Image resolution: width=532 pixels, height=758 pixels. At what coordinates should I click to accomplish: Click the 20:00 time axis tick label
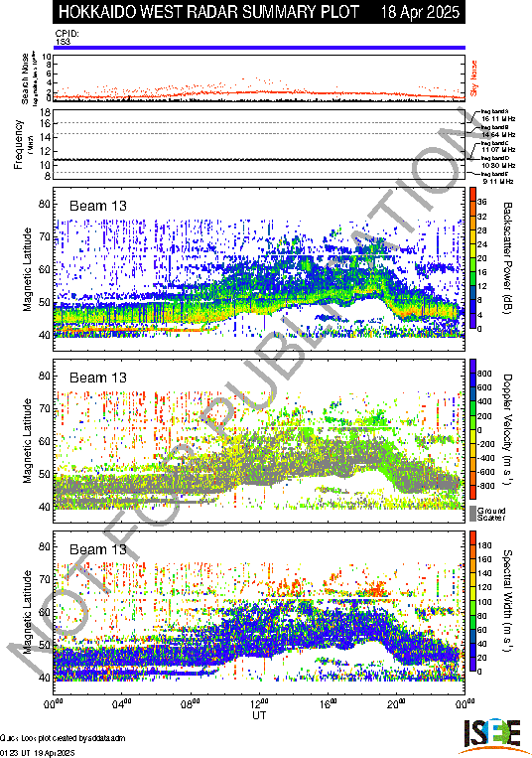397,703
